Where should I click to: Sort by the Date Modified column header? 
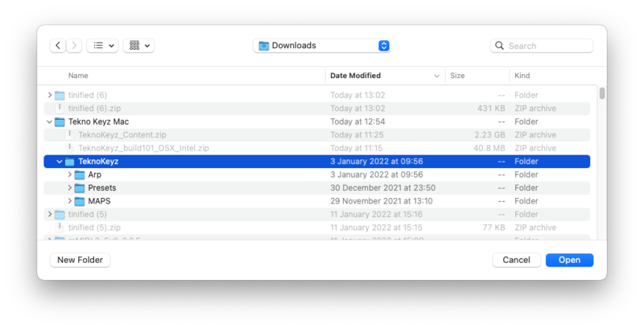[x=355, y=76]
